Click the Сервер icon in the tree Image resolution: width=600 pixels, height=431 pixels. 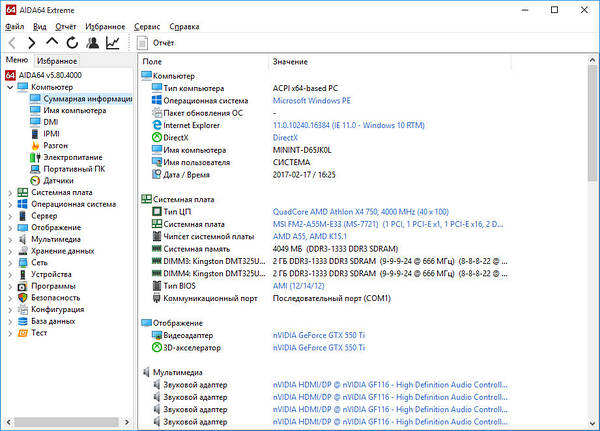(x=23, y=216)
